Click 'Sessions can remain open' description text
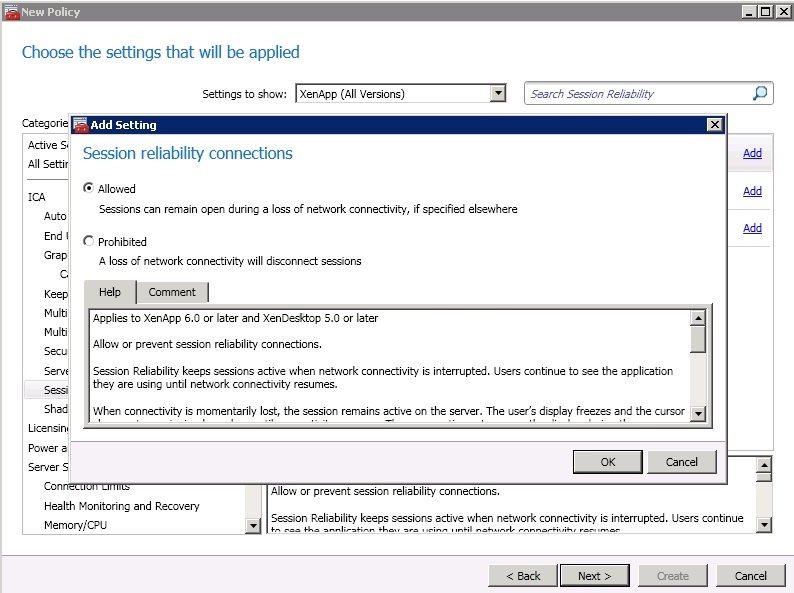 click(x=308, y=209)
